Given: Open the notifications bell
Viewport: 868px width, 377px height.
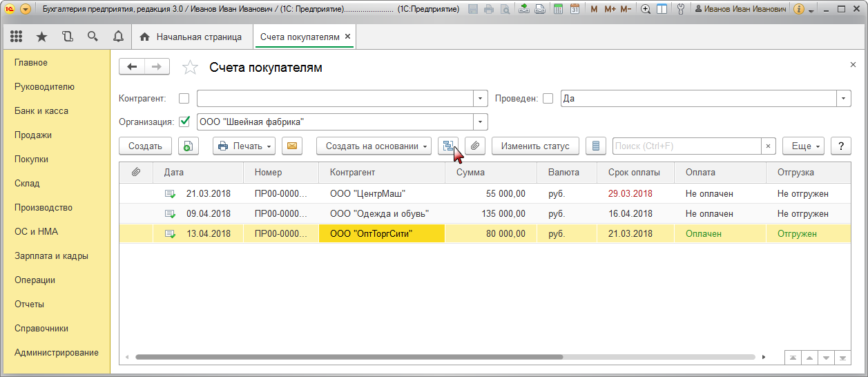Looking at the screenshot, I should [x=118, y=37].
